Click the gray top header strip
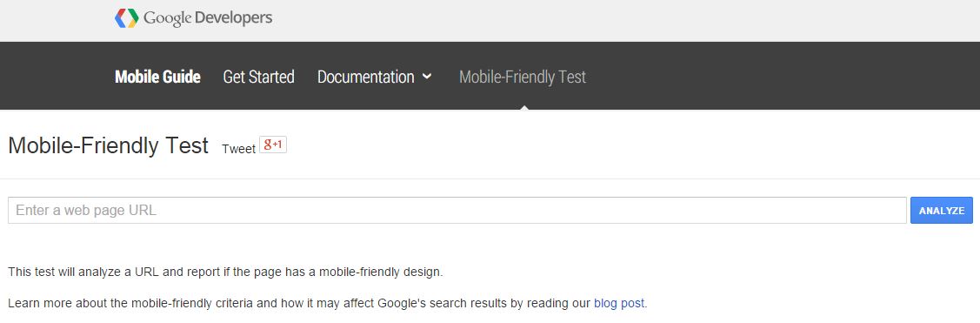This screenshot has width=980, height=323. 625,21
